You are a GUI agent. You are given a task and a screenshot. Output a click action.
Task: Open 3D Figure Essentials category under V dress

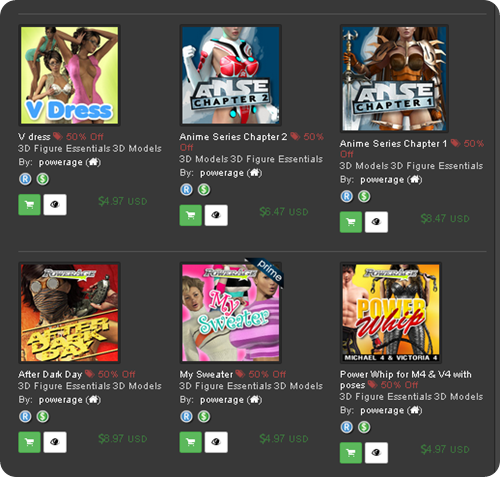pyautogui.click(x=64, y=149)
